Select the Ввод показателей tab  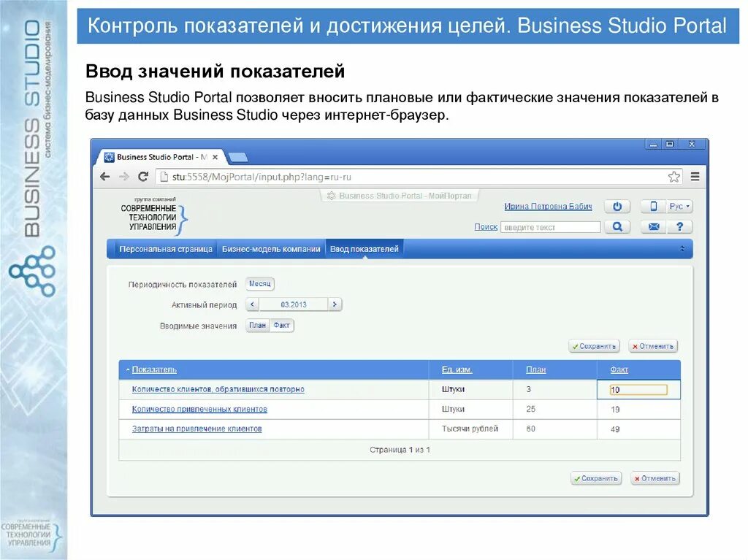(365, 249)
